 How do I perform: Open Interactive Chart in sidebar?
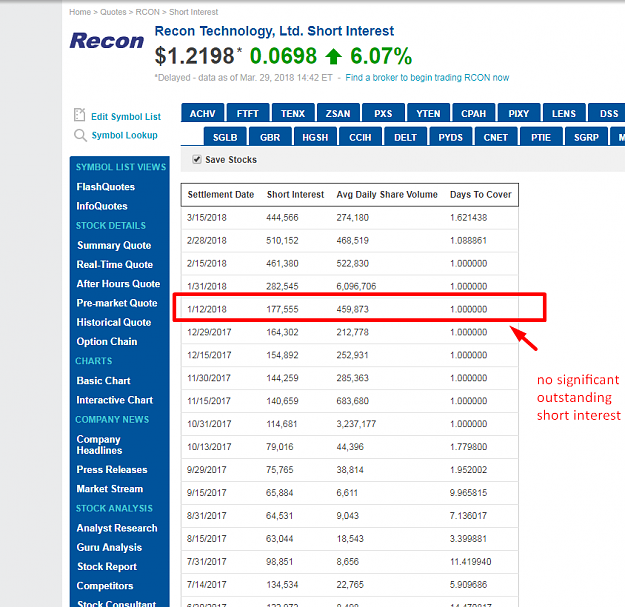coord(115,400)
